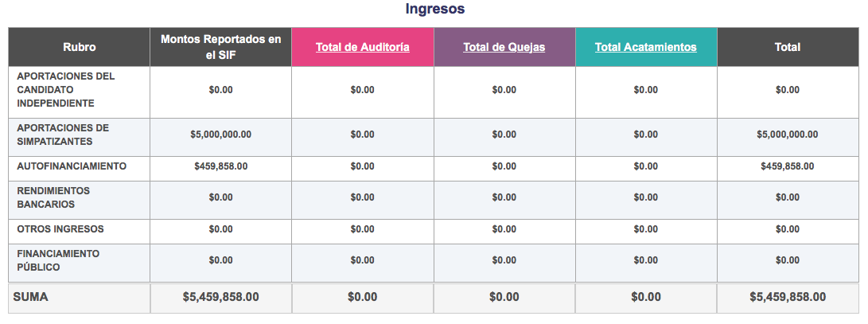This screenshot has height=324, width=868.
Task: Select the grand total in the SUMA row
Action: (x=788, y=297)
